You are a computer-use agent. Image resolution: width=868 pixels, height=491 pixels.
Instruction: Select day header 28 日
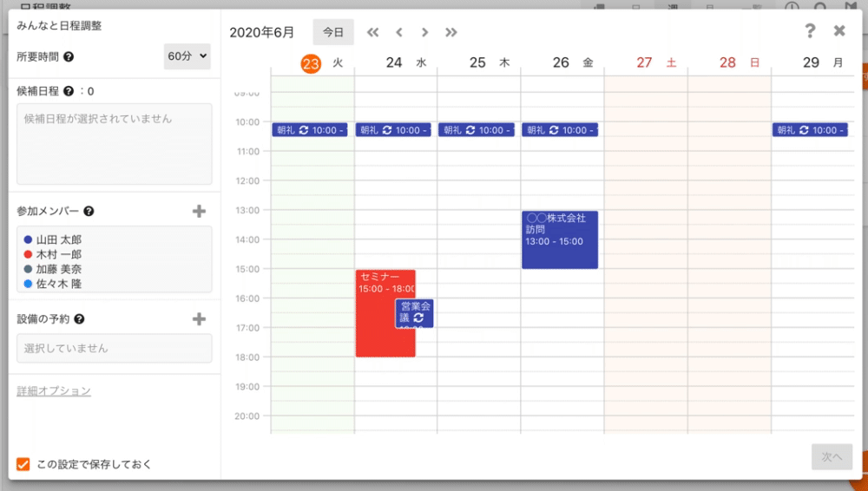point(739,62)
